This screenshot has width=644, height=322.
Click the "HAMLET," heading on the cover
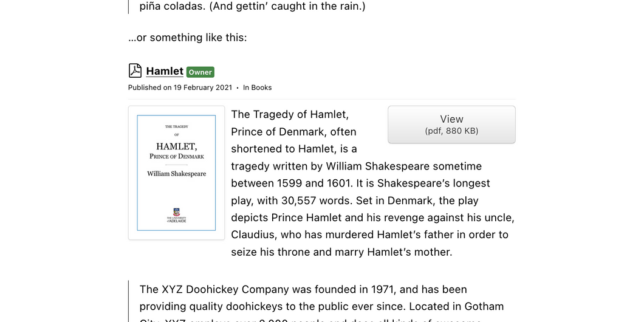[x=177, y=146]
